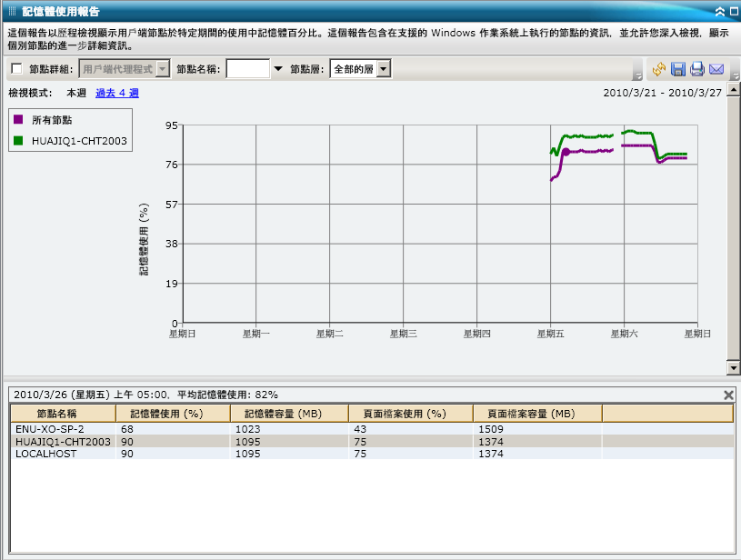The image size is (741, 560).
Task: Select the LOCALHOST row in the table
Action: pyautogui.click(x=45, y=454)
